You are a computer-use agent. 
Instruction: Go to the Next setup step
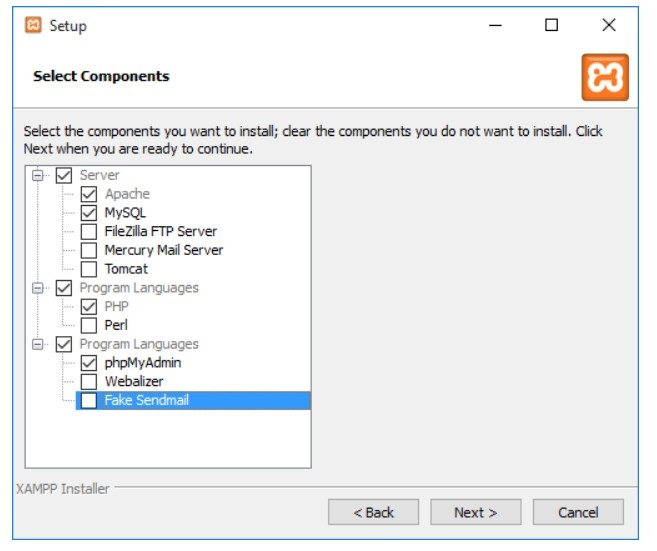click(476, 512)
